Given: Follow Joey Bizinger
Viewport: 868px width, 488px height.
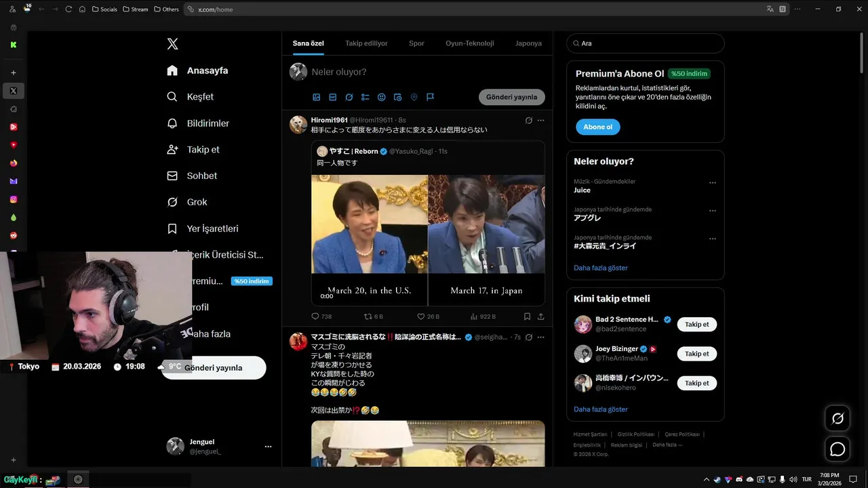Looking at the screenshot, I should pos(696,354).
